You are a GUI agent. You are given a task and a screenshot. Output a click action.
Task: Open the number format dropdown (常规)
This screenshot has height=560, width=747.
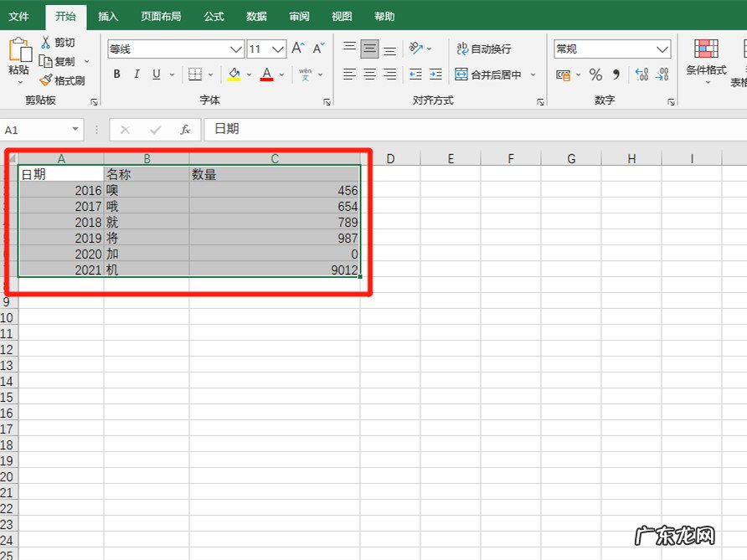[662, 49]
